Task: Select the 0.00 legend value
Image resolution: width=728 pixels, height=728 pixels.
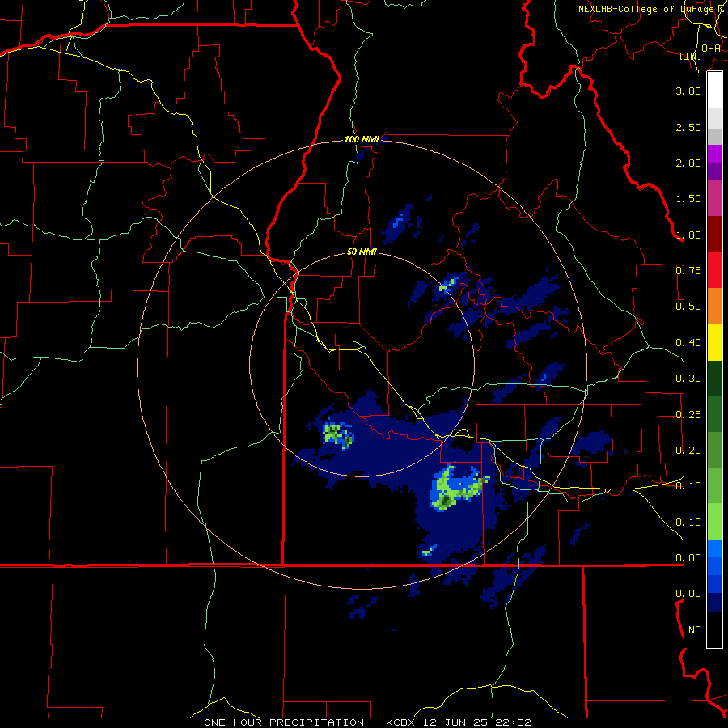Action: [688, 594]
